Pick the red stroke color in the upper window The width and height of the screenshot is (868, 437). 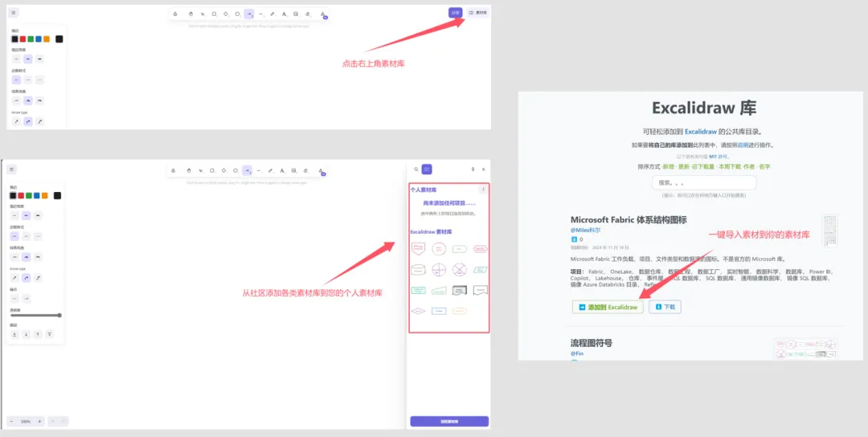click(x=23, y=39)
